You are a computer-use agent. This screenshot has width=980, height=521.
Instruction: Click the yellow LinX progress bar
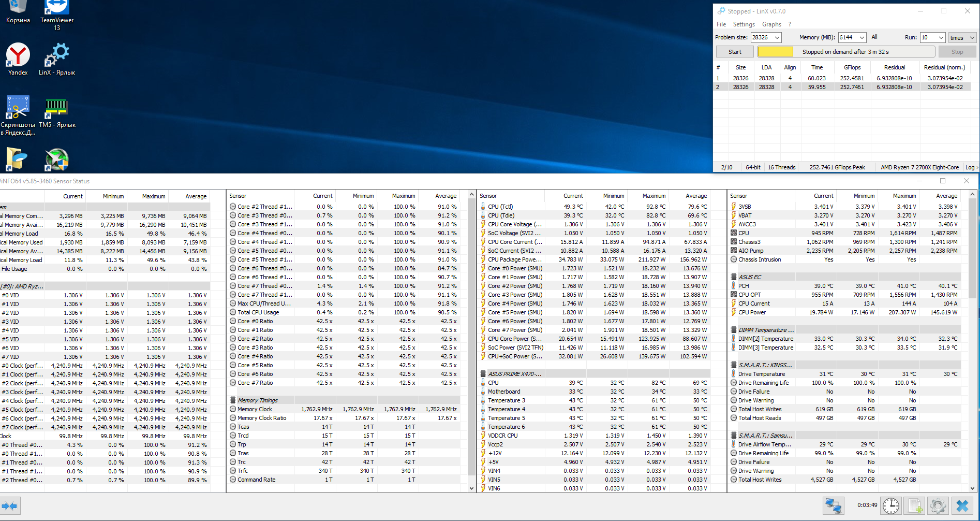(775, 52)
